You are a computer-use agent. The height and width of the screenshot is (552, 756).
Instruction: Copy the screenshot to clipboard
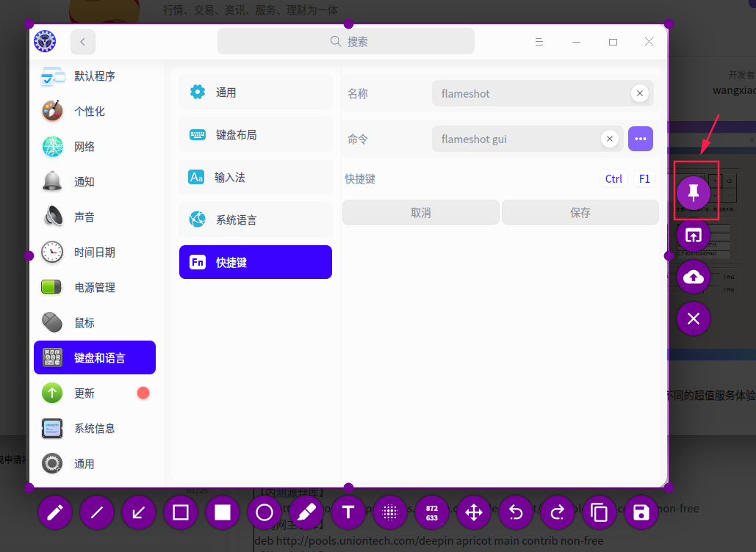tap(600, 512)
